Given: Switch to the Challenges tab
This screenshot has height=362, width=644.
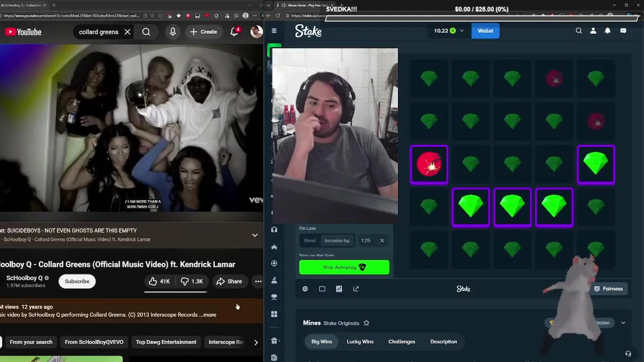Looking at the screenshot, I should 401,341.
